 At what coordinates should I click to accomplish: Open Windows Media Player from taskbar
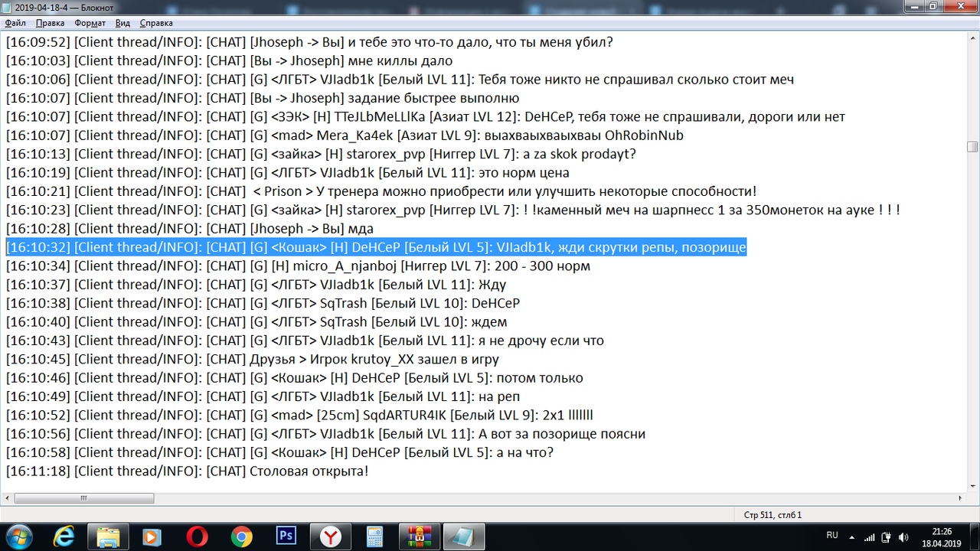(152, 536)
